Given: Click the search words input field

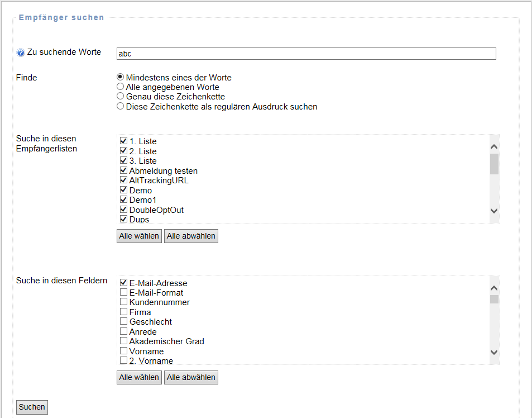Looking at the screenshot, I should 306,54.
